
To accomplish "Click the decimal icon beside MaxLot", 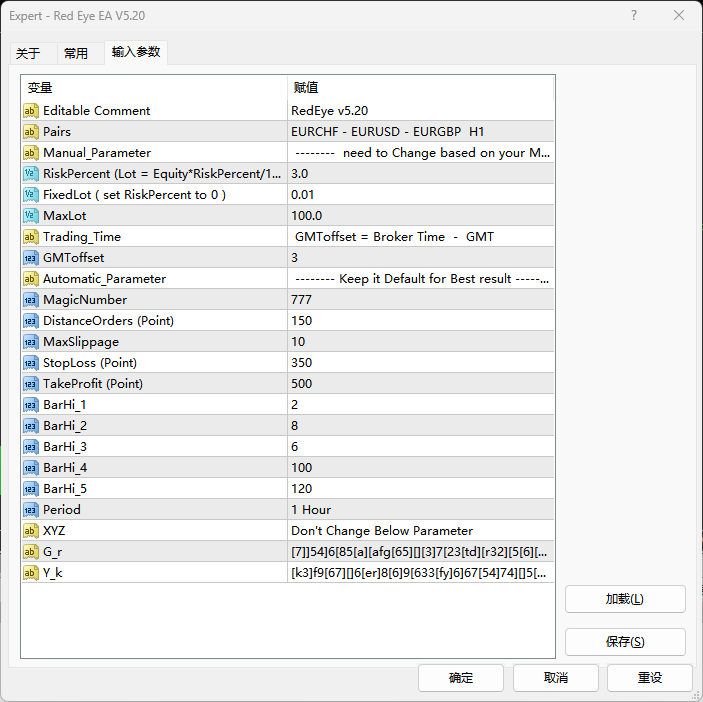I will 31,216.
